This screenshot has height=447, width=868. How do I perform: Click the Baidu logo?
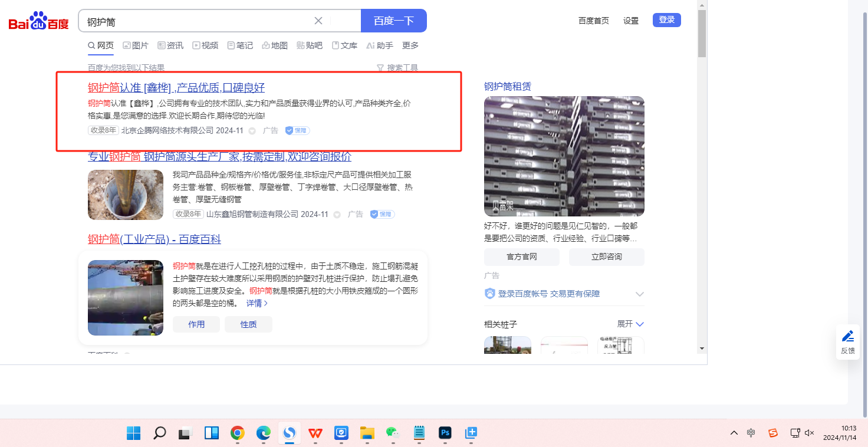(x=39, y=21)
